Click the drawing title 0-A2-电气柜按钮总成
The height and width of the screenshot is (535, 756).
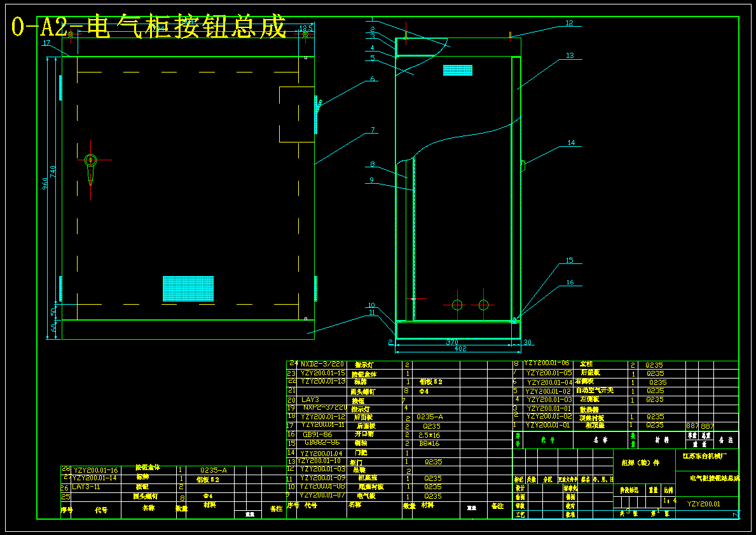point(149,27)
